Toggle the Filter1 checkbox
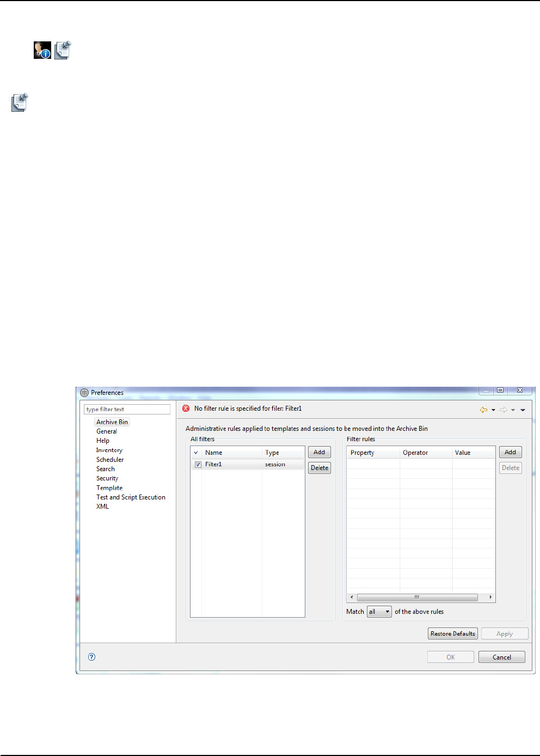 click(x=198, y=465)
